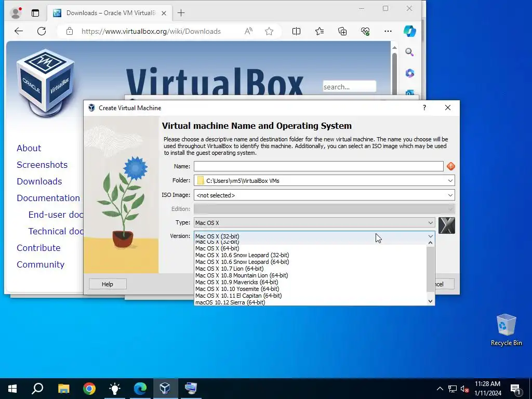This screenshot has height=399, width=532.
Task: Close the Downloads browser tab
Action: click(164, 13)
